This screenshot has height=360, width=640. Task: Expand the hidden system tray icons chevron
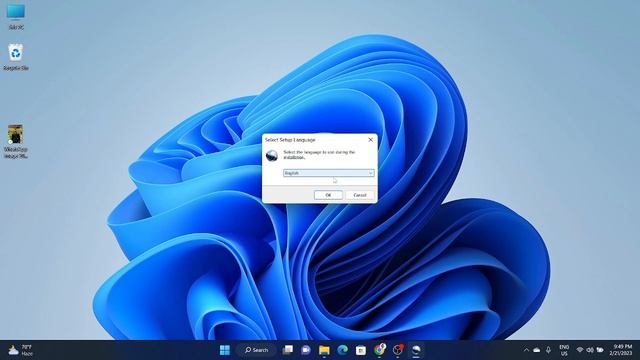[526, 350]
